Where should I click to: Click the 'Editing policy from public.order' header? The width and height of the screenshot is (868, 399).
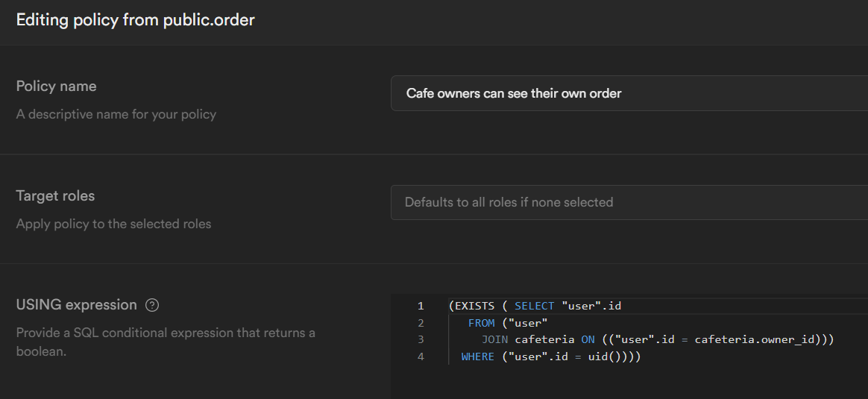[x=135, y=20]
